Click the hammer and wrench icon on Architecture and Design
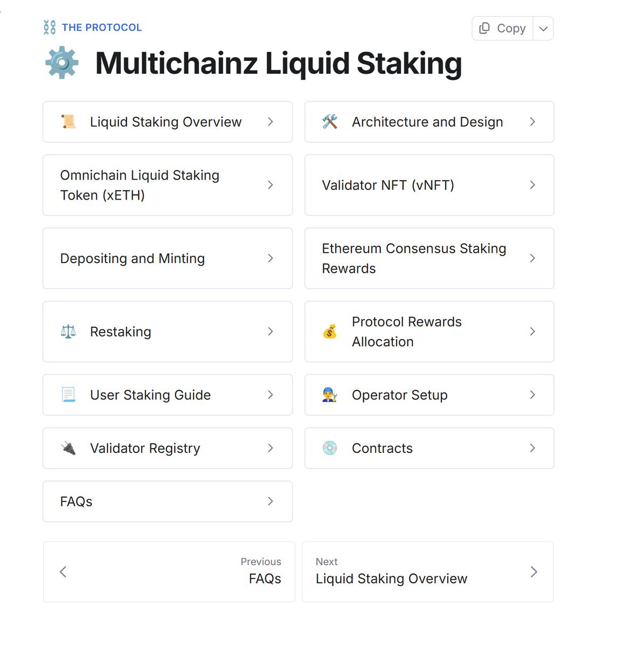This screenshot has width=644, height=647. tap(330, 122)
